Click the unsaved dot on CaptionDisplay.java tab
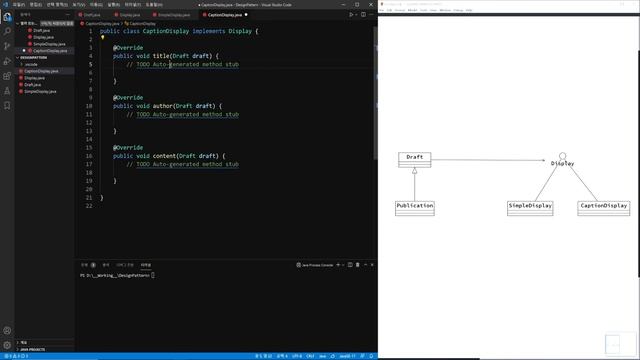Viewport: 640px width, 360px height. tap(246, 15)
